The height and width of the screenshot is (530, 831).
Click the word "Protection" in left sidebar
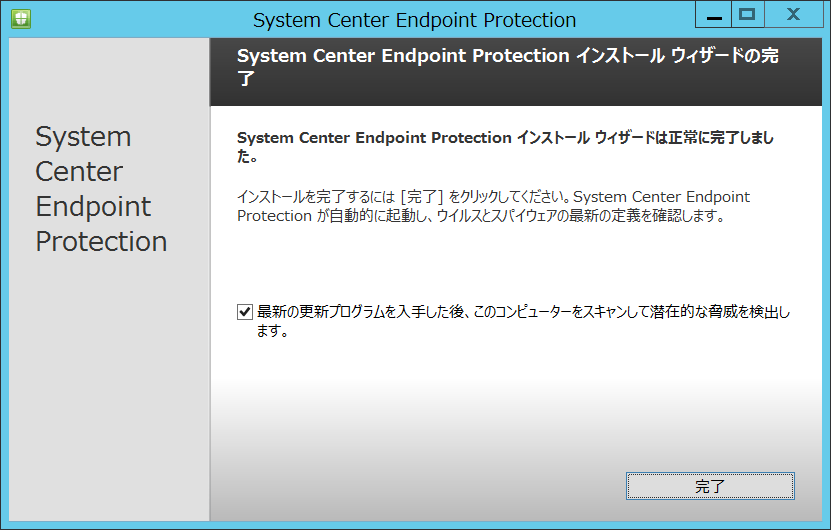pyautogui.click(x=101, y=242)
